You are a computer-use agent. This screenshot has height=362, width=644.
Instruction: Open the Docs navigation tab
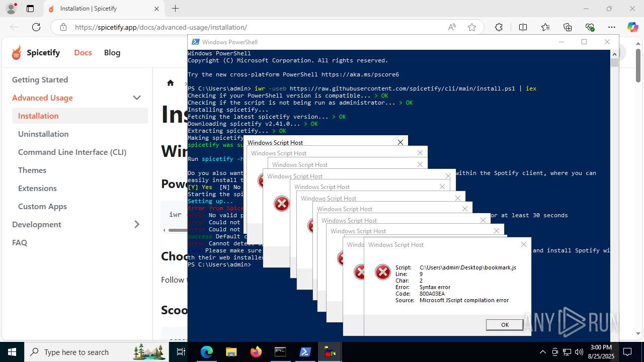coord(83,52)
